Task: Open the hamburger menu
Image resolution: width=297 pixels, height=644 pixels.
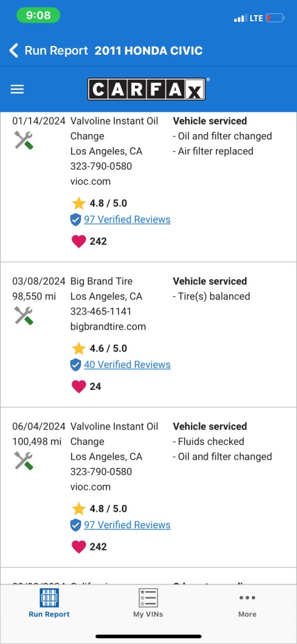Action: pos(17,89)
